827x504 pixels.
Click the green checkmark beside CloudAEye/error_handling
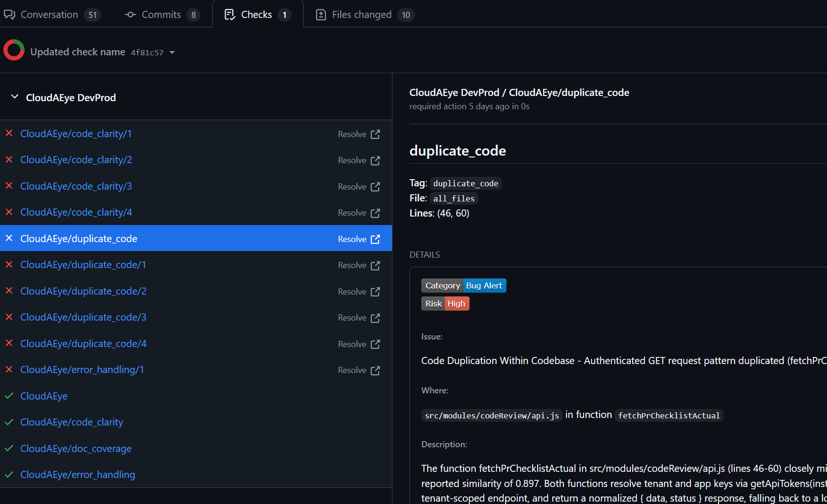[x=9, y=474]
